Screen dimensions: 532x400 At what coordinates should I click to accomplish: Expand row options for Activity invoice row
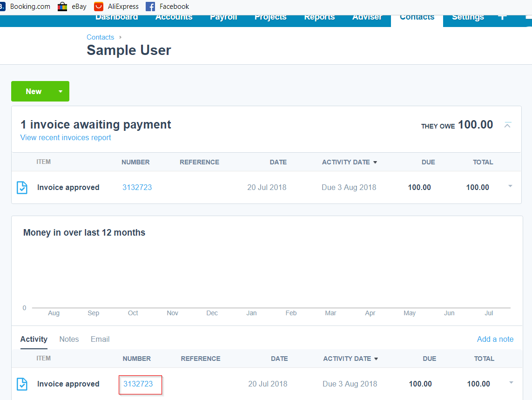511,383
